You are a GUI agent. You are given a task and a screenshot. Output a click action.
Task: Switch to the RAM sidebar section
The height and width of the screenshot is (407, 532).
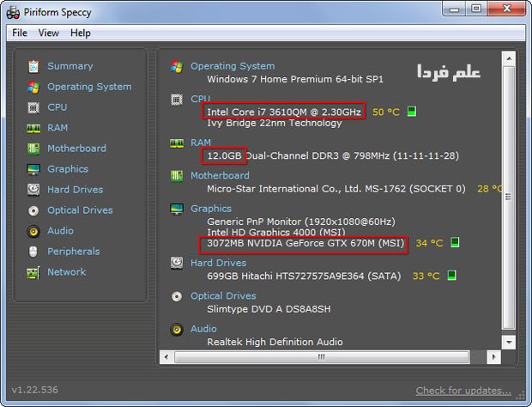57,128
